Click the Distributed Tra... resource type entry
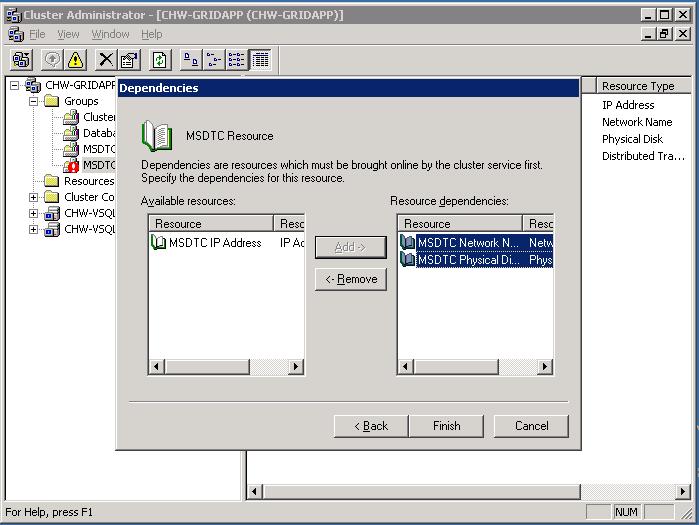The image size is (699, 525). coord(643,156)
